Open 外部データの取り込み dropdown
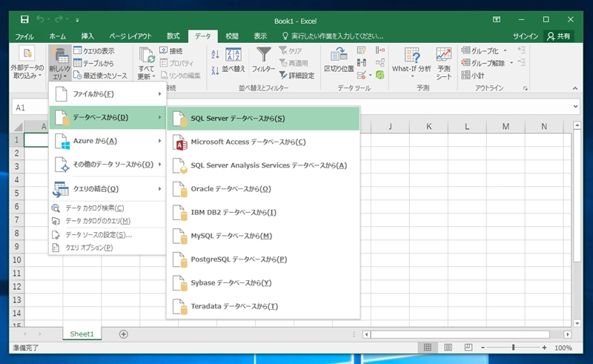Viewport: 593px width, 364px height. [27, 63]
